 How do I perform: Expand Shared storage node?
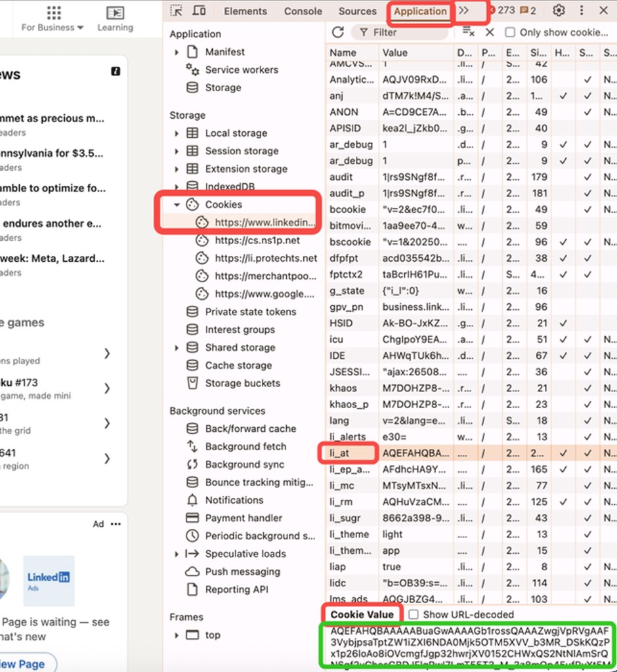tap(177, 348)
